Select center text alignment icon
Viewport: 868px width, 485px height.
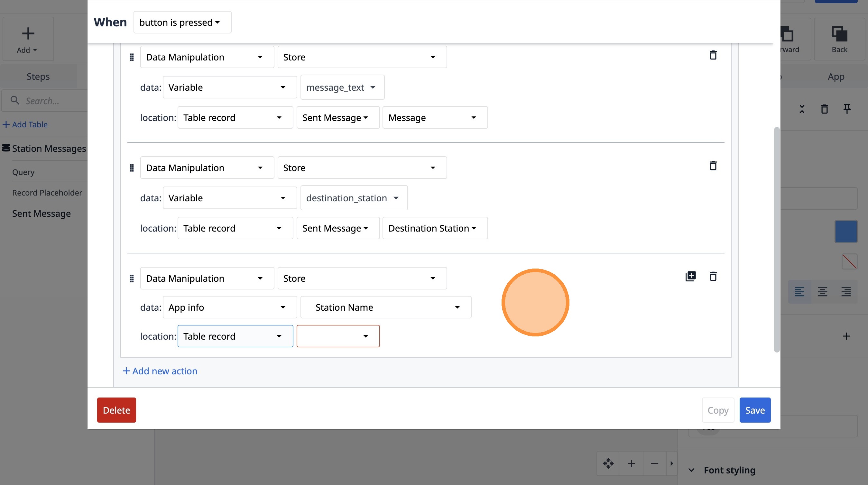coord(822,292)
